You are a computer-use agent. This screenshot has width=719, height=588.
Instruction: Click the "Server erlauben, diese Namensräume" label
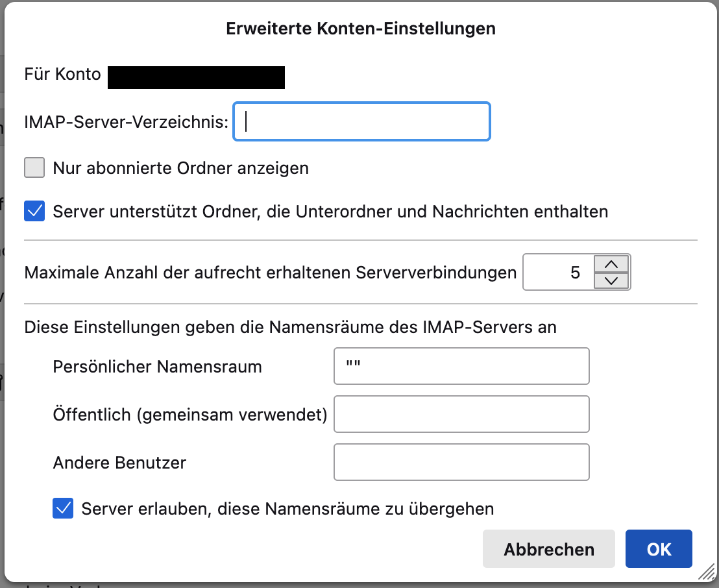coord(287,509)
